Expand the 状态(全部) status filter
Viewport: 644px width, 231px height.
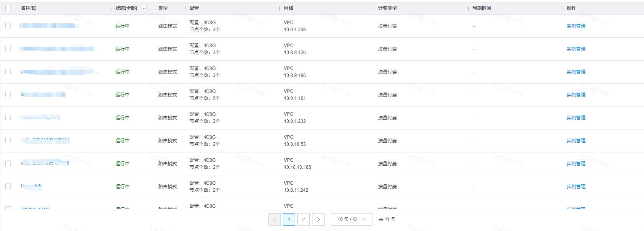[127, 8]
